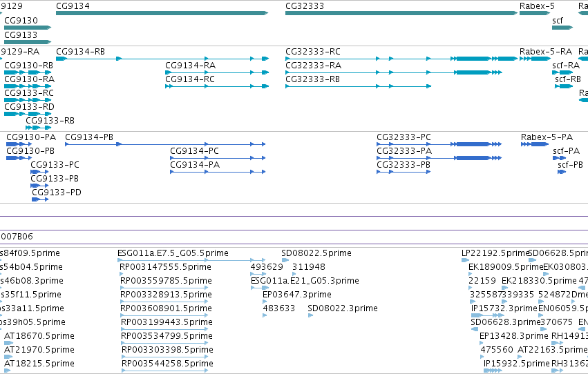Select the scf-PB feature

562,172
